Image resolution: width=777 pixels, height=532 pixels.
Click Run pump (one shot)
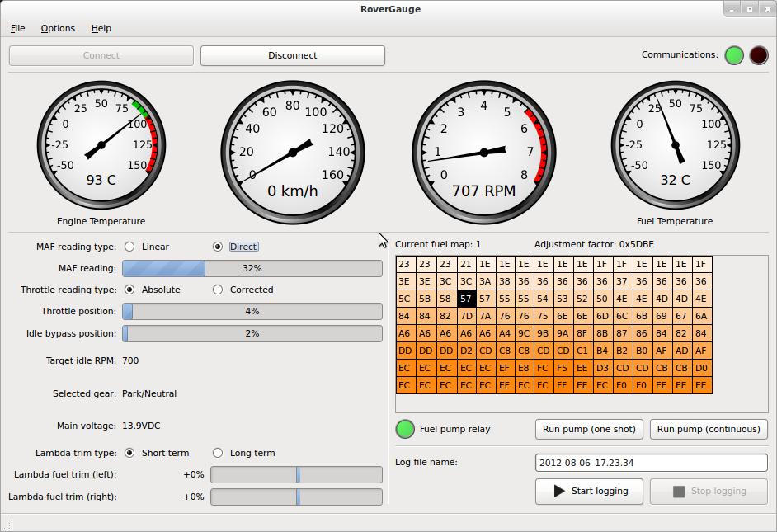click(589, 429)
